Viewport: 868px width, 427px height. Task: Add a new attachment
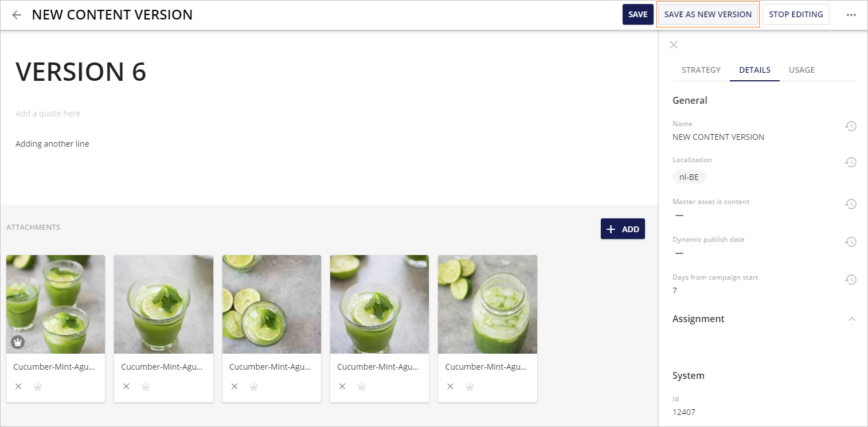[623, 229]
